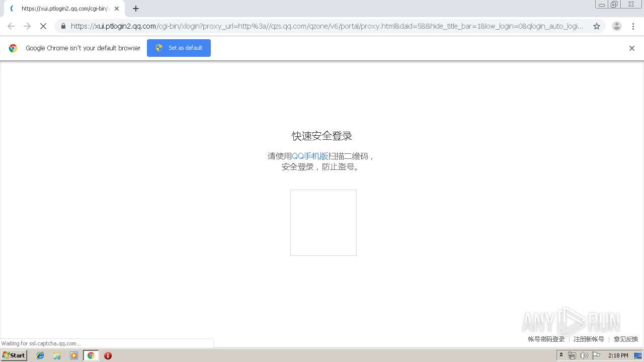Click the 快速安全登录 heading
This screenshot has width=644, height=362.
tap(322, 136)
